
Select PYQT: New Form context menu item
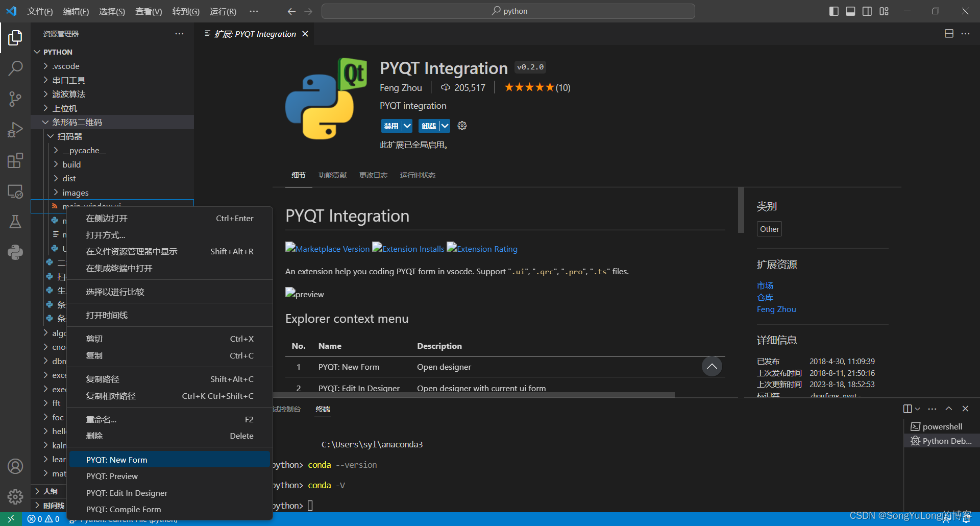tap(169, 460)
